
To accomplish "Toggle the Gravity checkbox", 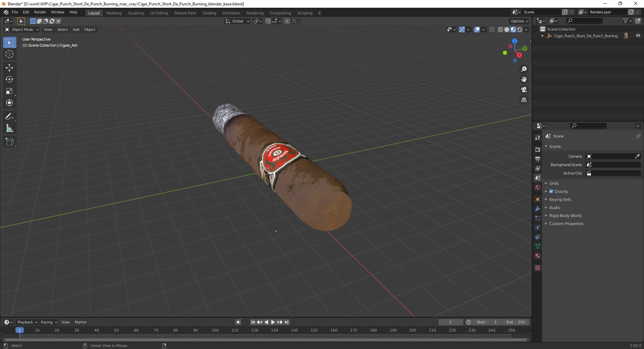I will click(551, 191).
